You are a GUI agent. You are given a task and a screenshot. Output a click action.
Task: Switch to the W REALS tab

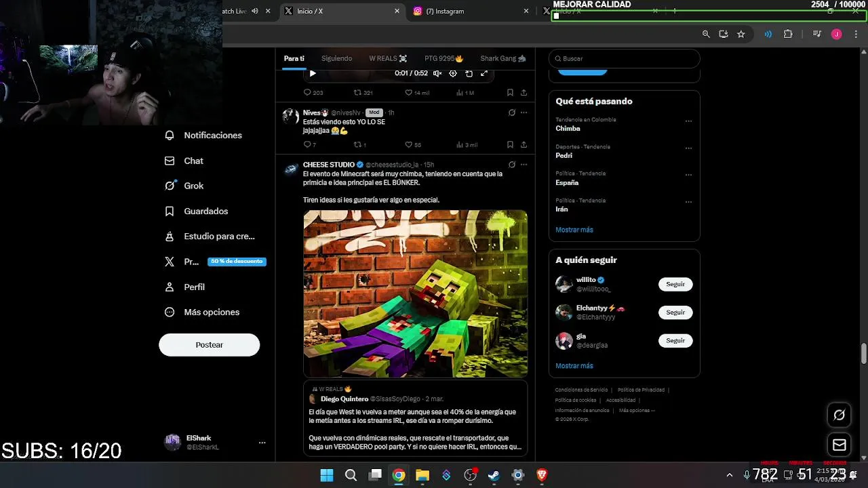pyautogui.click(x=388, y=58)
